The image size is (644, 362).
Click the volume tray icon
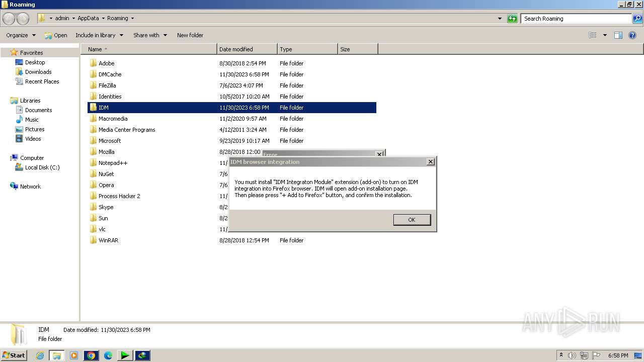pos(572,355)
